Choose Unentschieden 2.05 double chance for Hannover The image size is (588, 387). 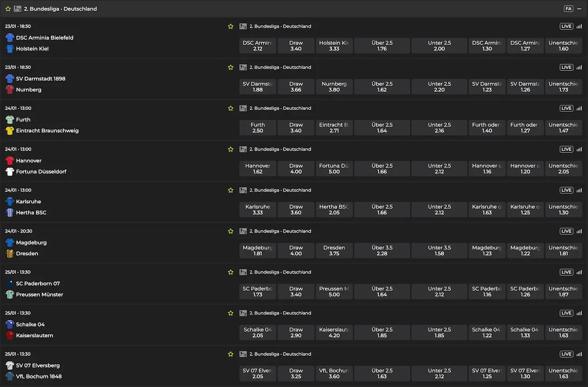[563, 169]
